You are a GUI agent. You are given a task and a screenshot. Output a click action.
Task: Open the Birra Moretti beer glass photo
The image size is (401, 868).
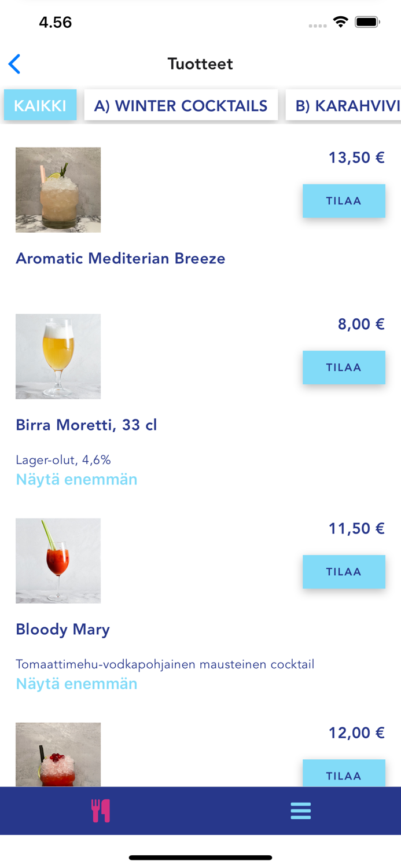58,356
